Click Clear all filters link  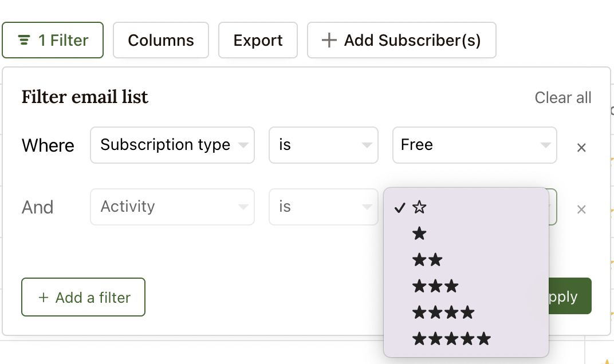pyautogui.click(x=563, y=97)
